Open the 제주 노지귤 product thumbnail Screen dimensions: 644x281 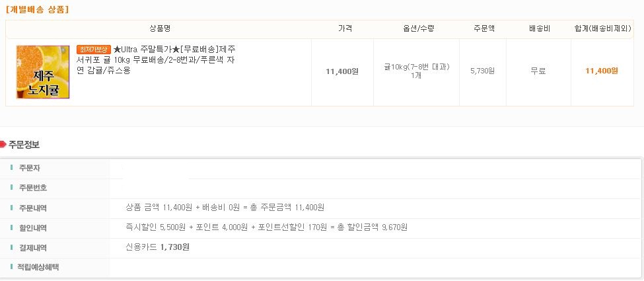point(43,72)
